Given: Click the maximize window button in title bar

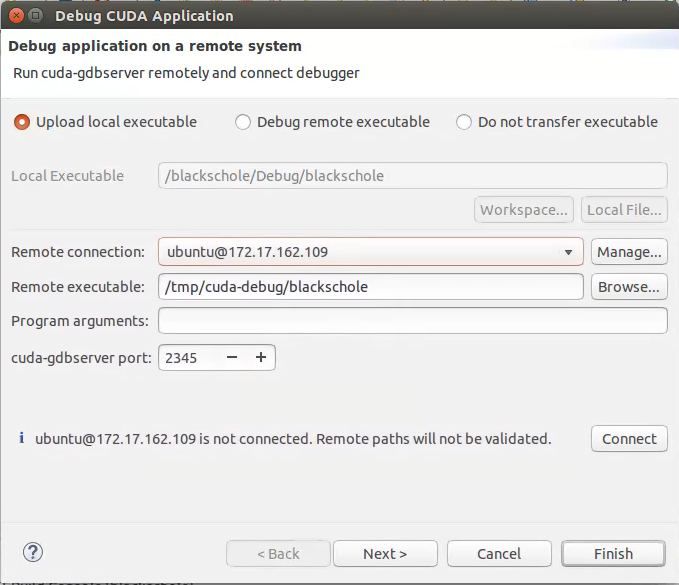Looking at the screenshot, I should pyautogui.click(x=36, y=15).
